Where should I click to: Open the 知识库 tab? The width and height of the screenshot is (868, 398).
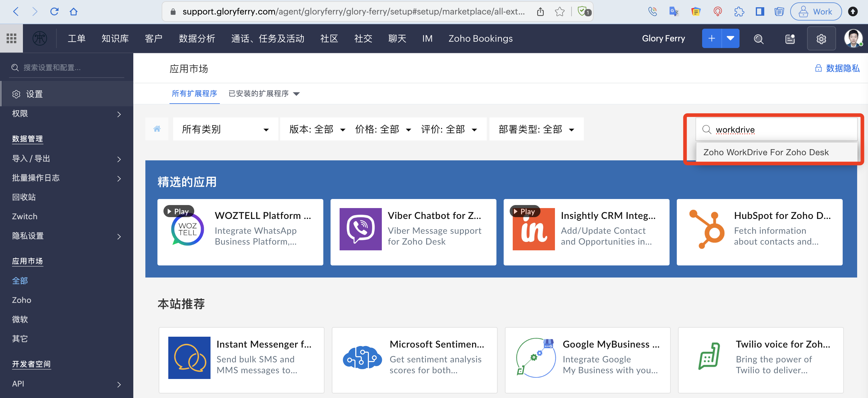coord(115,38)
